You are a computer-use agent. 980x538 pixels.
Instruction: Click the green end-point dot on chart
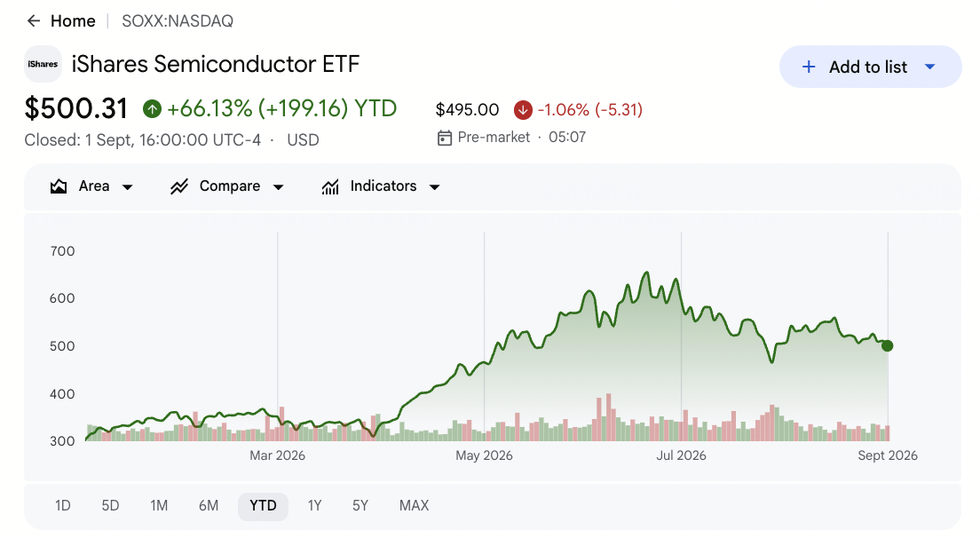point(888,345)
